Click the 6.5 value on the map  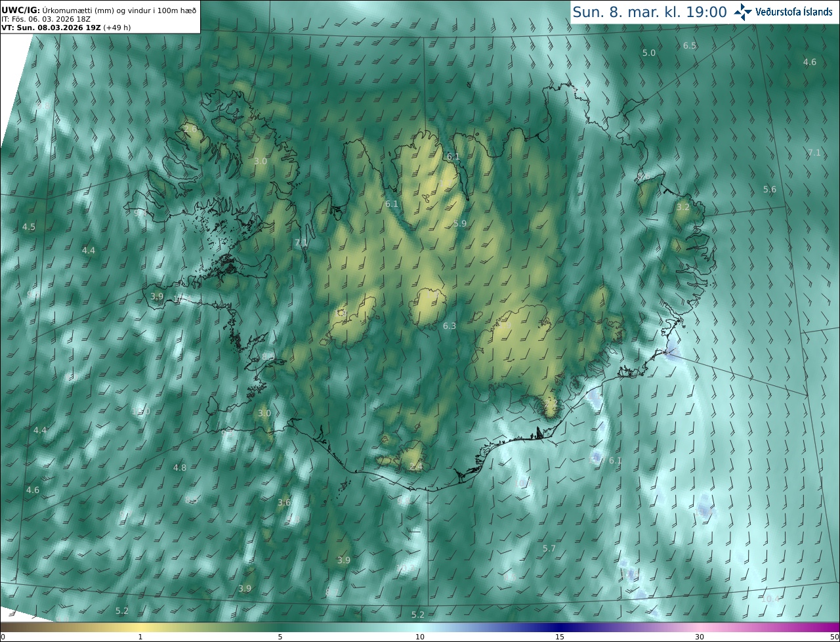tap(690, 45)
